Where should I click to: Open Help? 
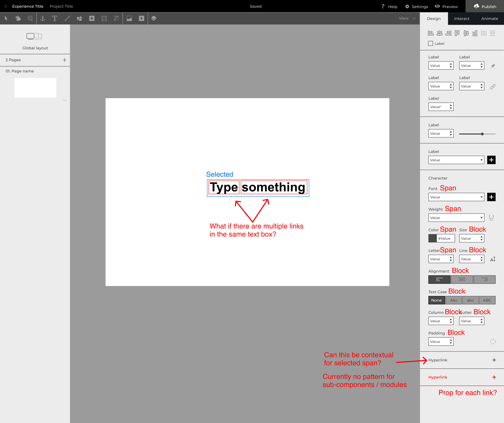pos(389,6)
